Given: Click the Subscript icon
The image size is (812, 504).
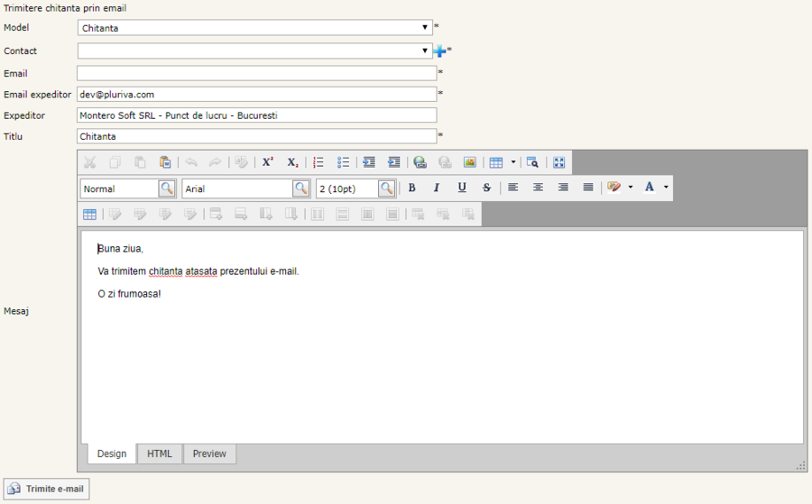Looking at the screenshot, I should 292,162.
